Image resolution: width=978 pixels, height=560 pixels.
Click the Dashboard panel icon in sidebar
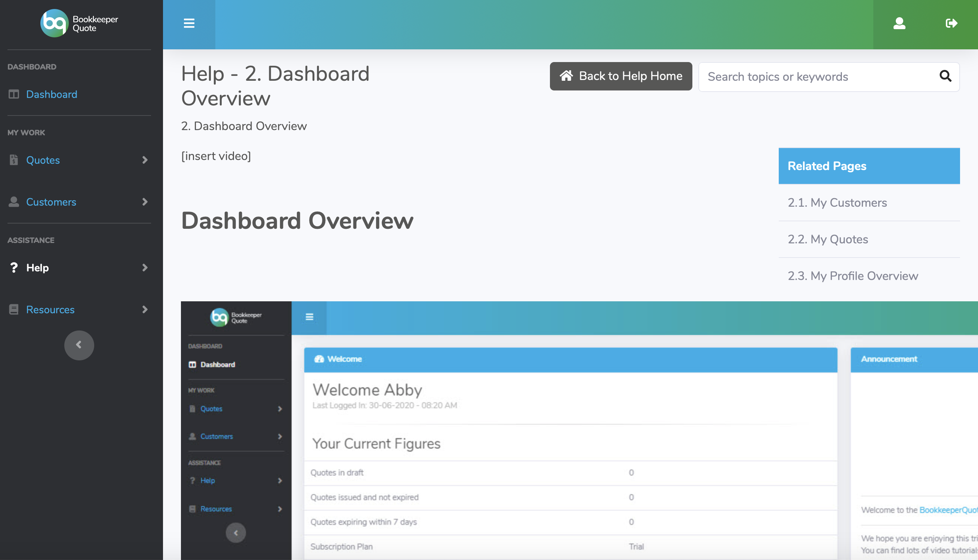(x=14, y=94)
